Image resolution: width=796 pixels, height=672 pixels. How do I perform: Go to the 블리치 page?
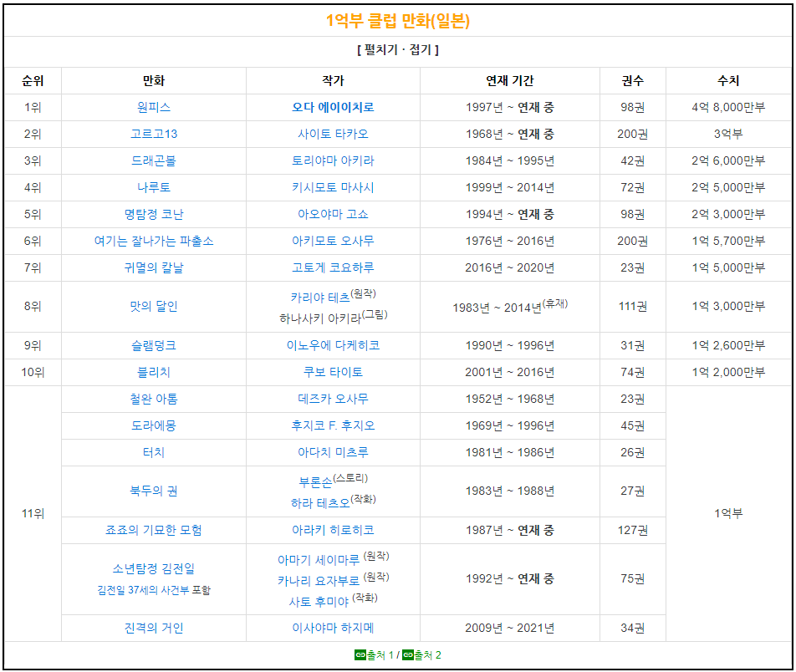154,372
